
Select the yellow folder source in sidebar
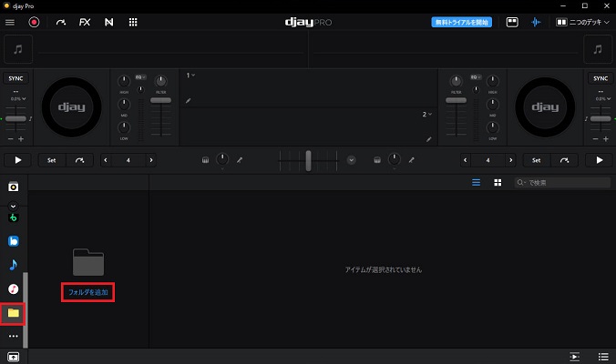14,313
